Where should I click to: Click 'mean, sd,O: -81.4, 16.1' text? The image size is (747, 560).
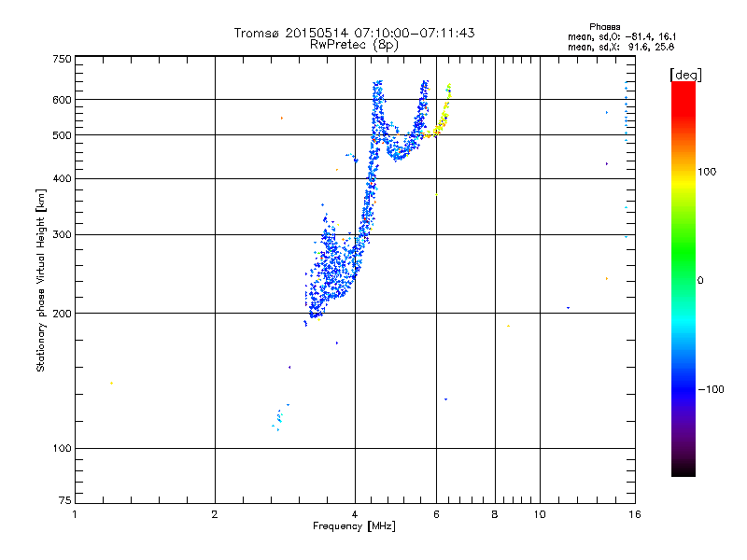click(x=622, y=36)
